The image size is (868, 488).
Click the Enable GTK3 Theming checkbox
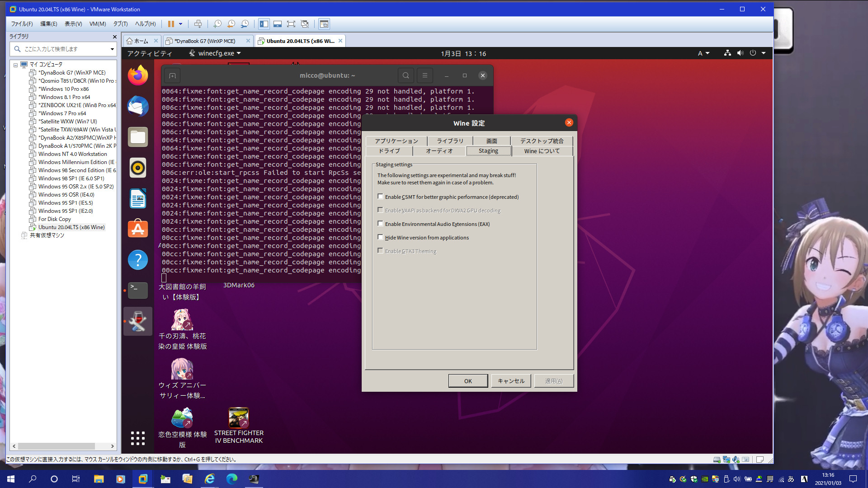tap(380, 251)
